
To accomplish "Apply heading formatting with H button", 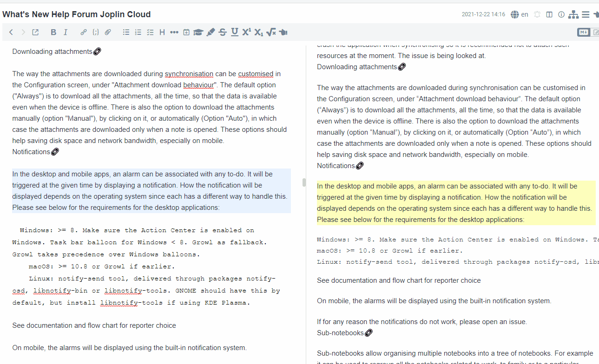I will (x=162, y=32).
